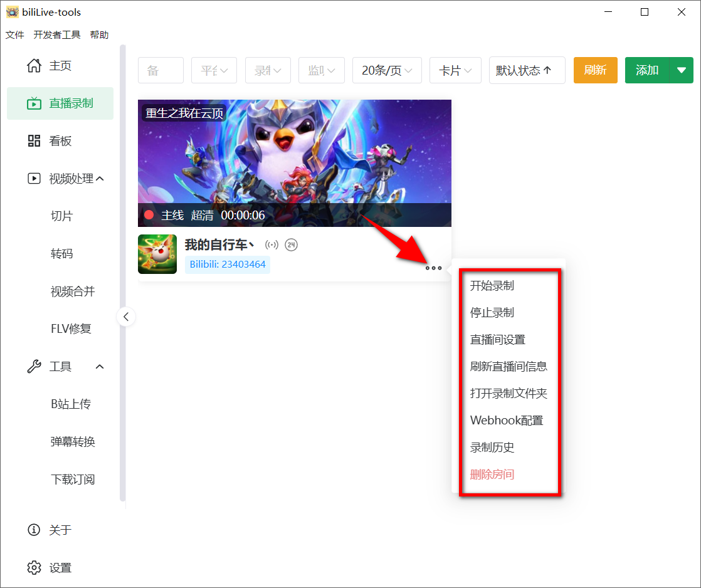Click the 视频处理 video processing icon
Image resolution: width=701 pixels, height=588 pixels.
click(34, 178)
